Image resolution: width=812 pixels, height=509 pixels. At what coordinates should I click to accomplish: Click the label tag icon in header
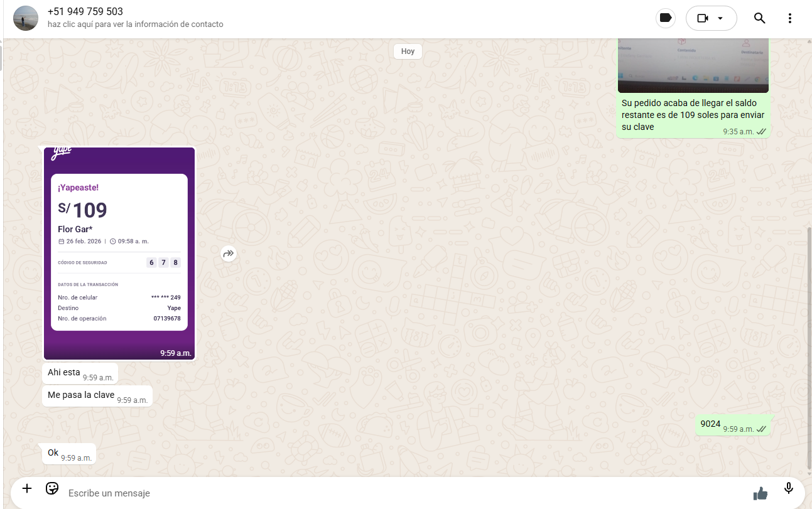tap(666, 18)
